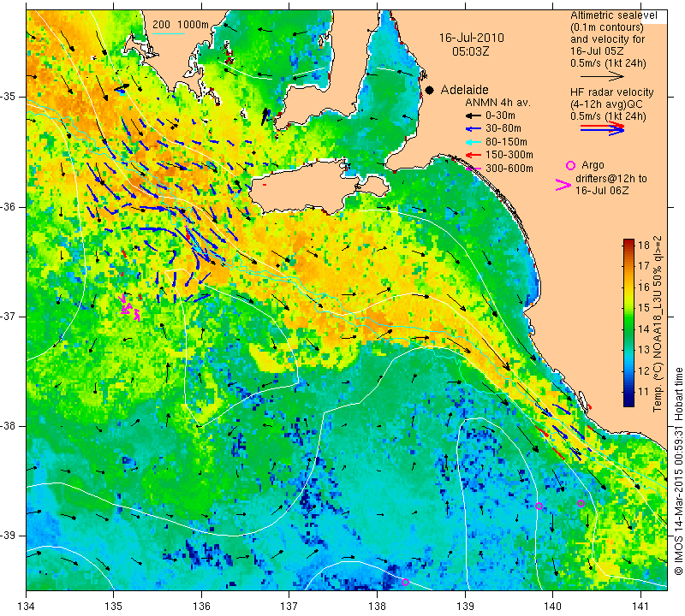Click the blue 30-80m legend arrow
Screen dimensions: 685x616
[473, 129]
